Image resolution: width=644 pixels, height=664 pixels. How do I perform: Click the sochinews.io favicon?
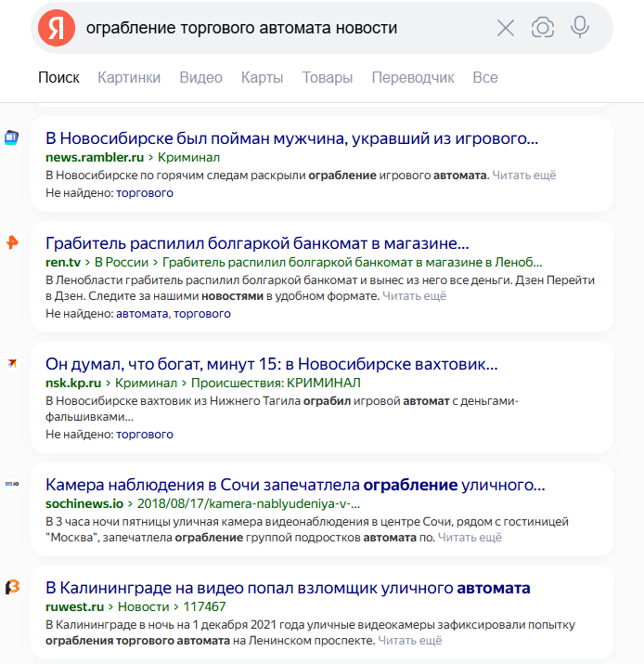(x=11, y=484)
